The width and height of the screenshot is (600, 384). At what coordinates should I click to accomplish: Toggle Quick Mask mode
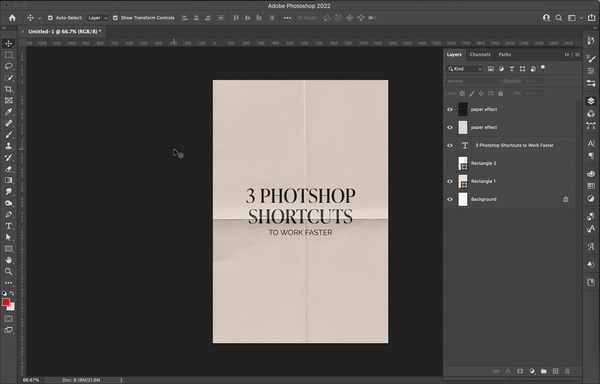click(x=8, y=319)
